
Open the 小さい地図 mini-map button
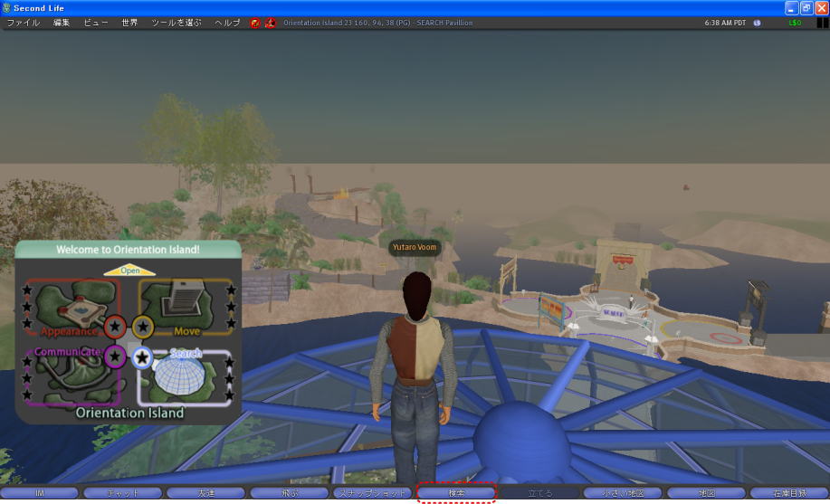pyautogui.click(x=623, y=493)
